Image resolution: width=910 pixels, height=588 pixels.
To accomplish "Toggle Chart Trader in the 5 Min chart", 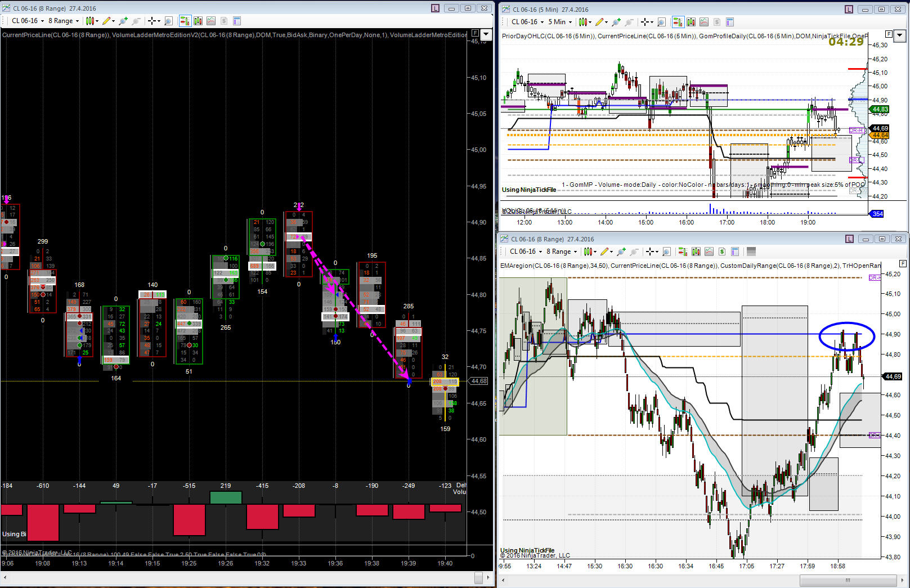I will [678, 22].
